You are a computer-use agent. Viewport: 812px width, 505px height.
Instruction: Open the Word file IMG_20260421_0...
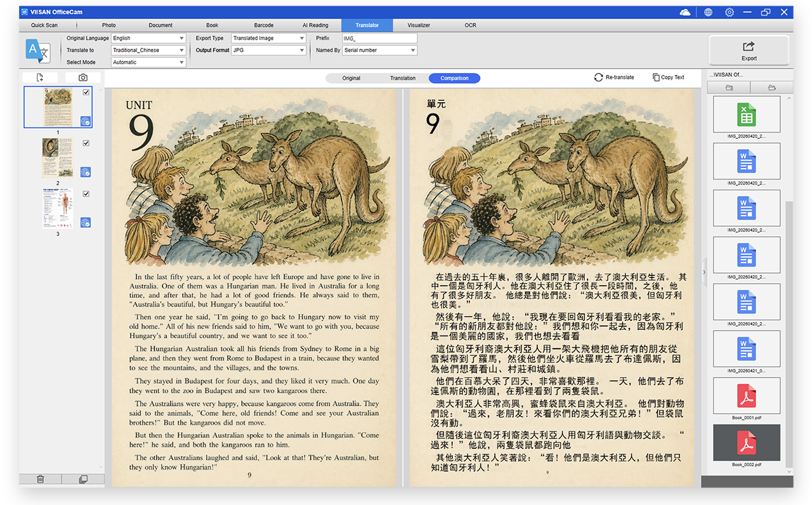point(747,349)
